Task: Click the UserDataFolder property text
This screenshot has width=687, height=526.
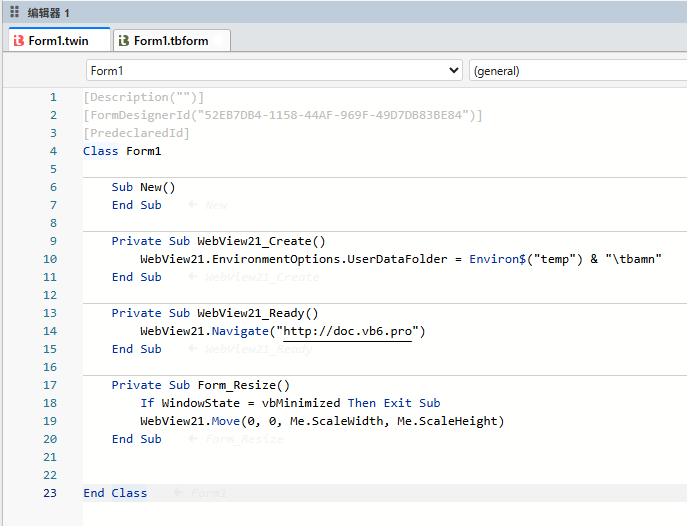Action: (397, 259)
